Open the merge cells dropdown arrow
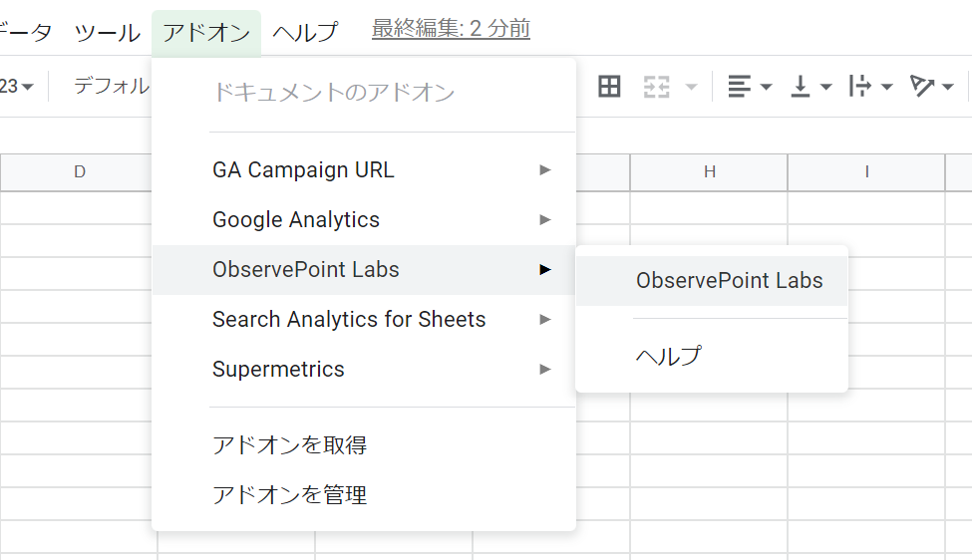The width and height of the screenshot is (972, 560). click(691, 87)
